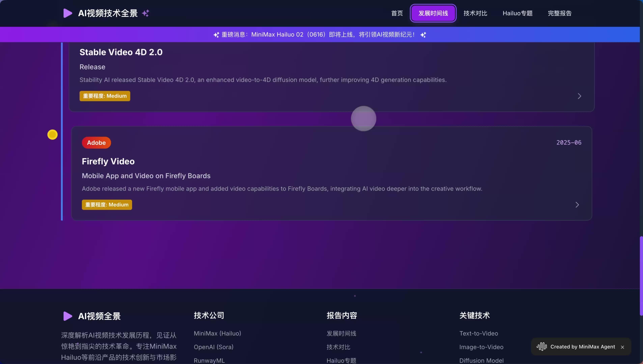Open 完整报告 in the navigation bar

[x=560, y=13]
